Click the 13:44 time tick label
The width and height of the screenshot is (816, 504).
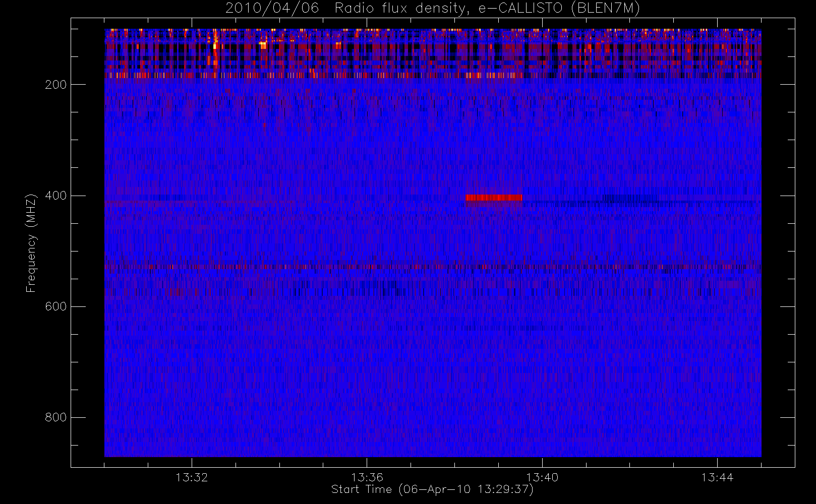pos(717,477)
